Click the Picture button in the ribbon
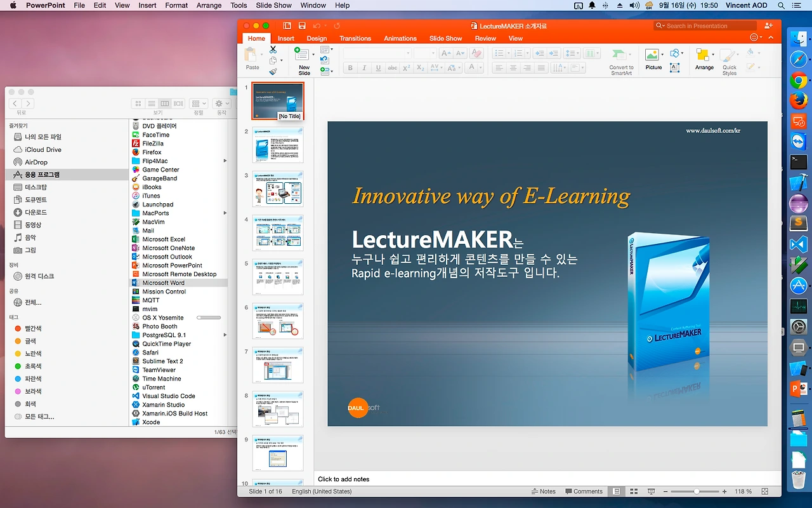Image resolution: width=812 pixels, height=508 pixels. point(653,59)
